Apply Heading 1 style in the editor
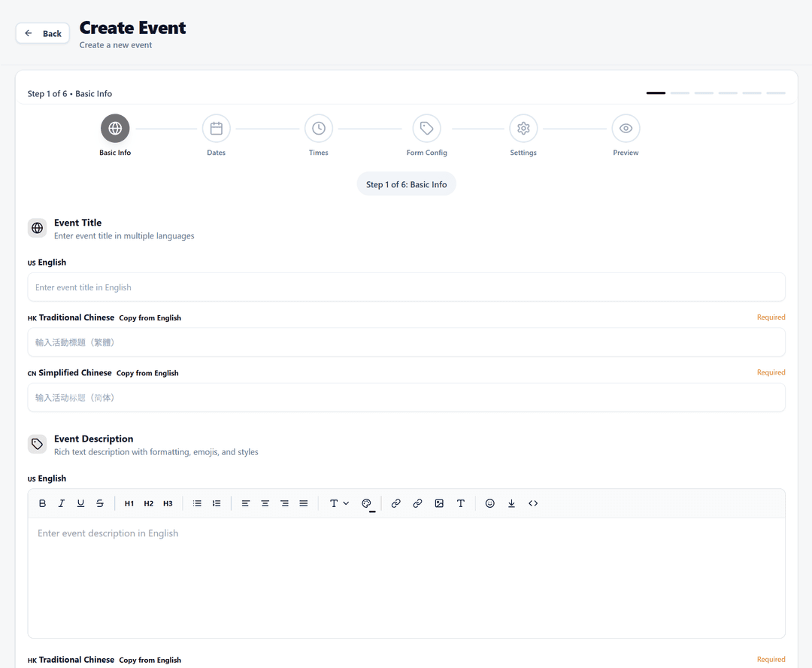 click(129, 503)
